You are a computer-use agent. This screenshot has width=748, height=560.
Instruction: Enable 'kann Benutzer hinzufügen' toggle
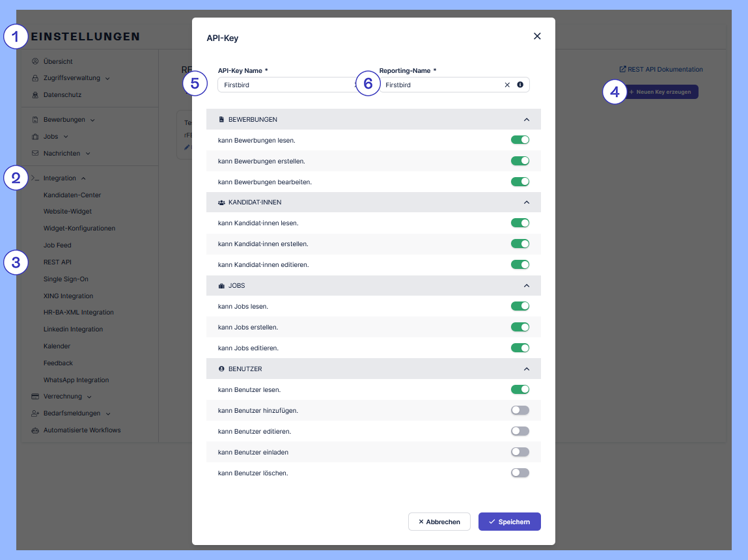point(519,410)
